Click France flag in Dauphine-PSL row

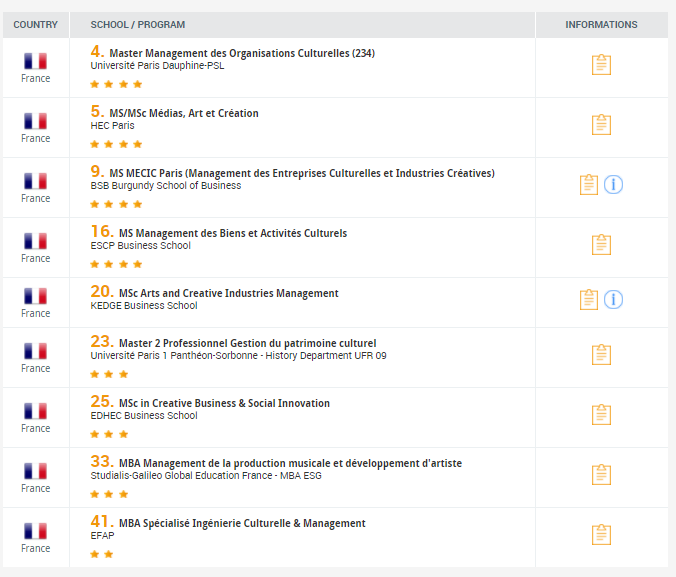tap(35, 61)
